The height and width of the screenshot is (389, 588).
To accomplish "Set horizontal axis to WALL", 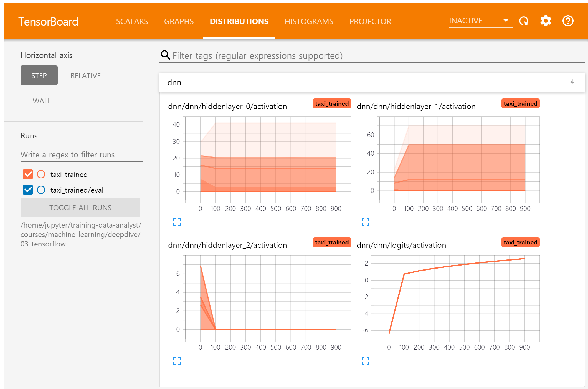I will (x=42, y=101).
